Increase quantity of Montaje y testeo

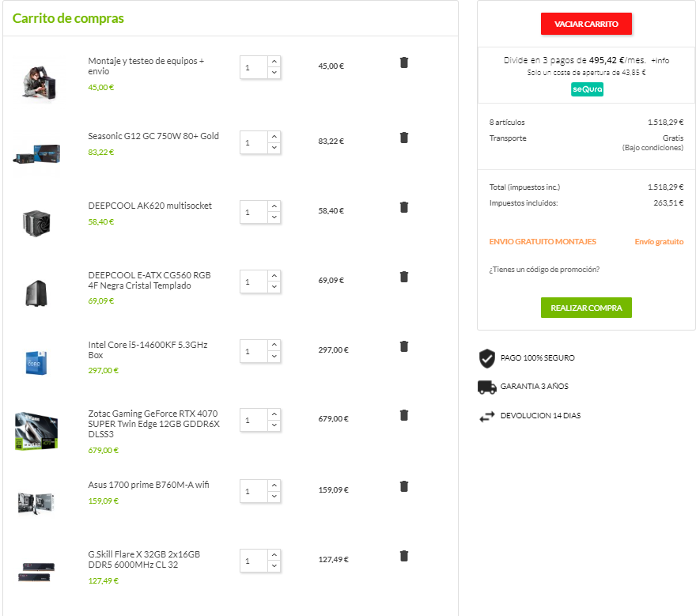[x=274, y=62]
